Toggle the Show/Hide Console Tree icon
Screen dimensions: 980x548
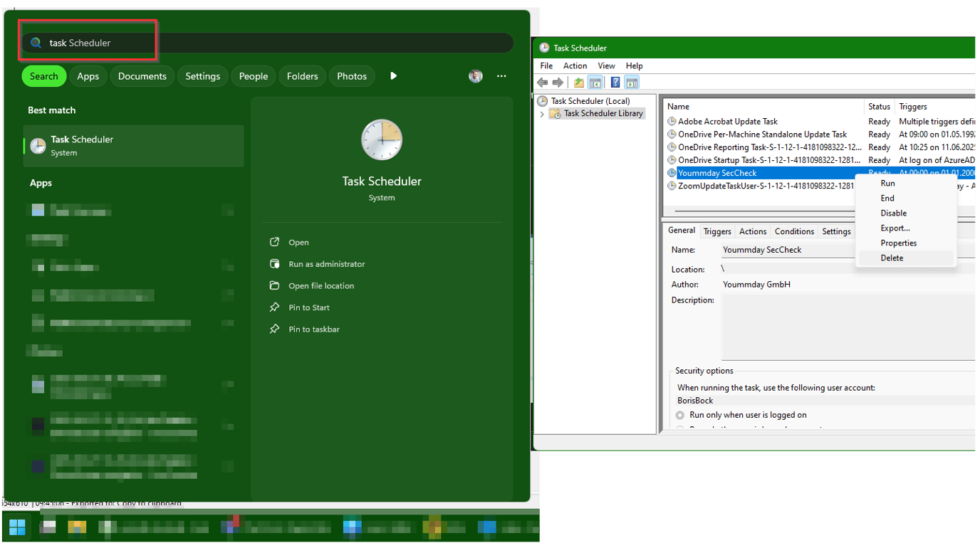tap(595, 83)
